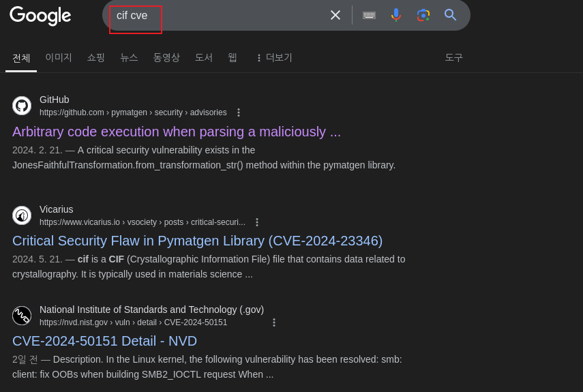Click the Vicarius favicon on the second result
Image resolution: width=583 pixels, height=392 pixels.
point(22,215)
